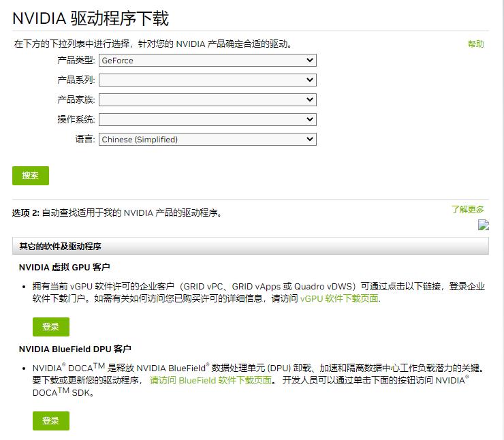The image size is (504, 440).
Task: Click the NVIDIA 虚拟 GPU 客户 heading
Action: click(x=65, y=267)
